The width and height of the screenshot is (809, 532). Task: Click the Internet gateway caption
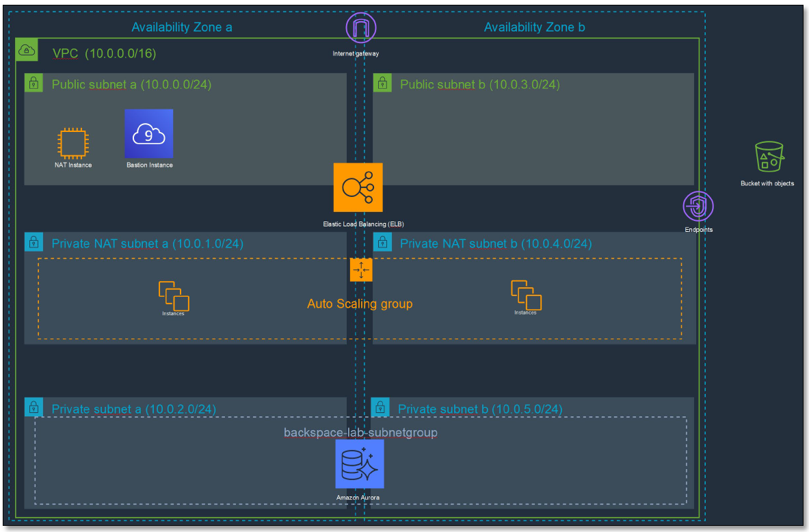[x=356, y=53]
